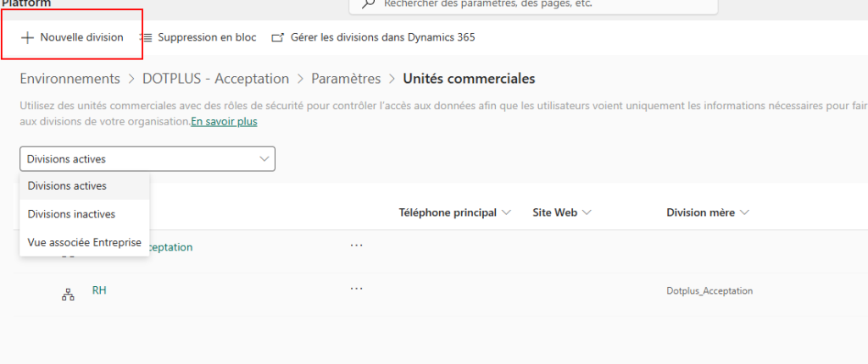Expand the Site Web column menu
Screen dimensions: 868x364
click(x=586, y=212)
